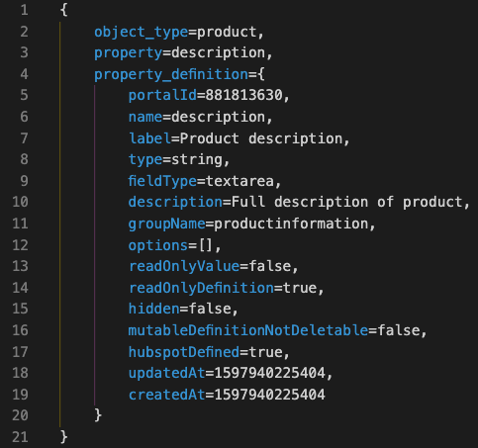Click the groupName value productinformation
The height and width of the screenshot is (448, 478).
[x=291, y=224]
